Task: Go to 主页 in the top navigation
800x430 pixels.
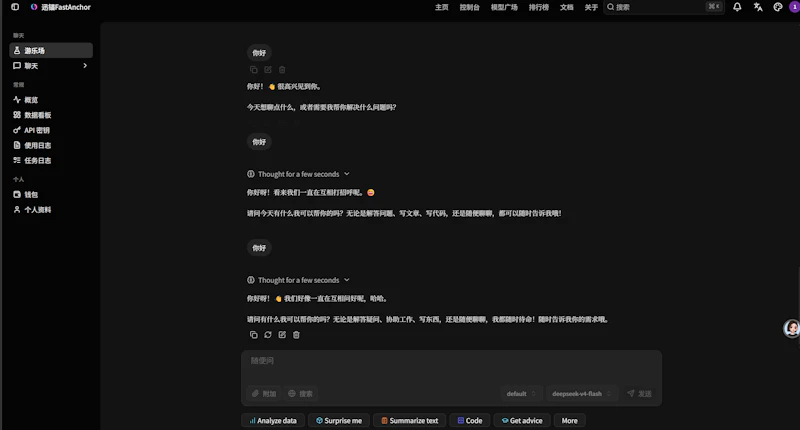Action: (441, 7)
